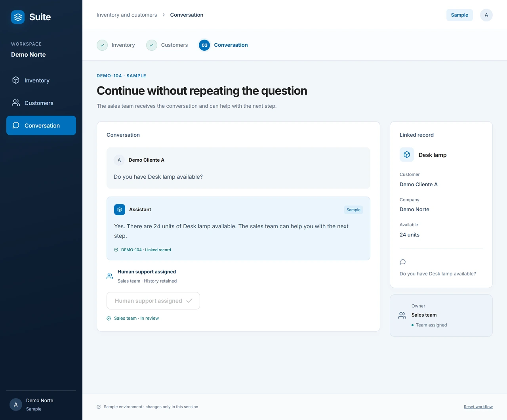The height and width of the screenshot is (420, 507).
Task: Click the Sales team in review check icon
Action: pyautogui.click(x=109, y=318)
